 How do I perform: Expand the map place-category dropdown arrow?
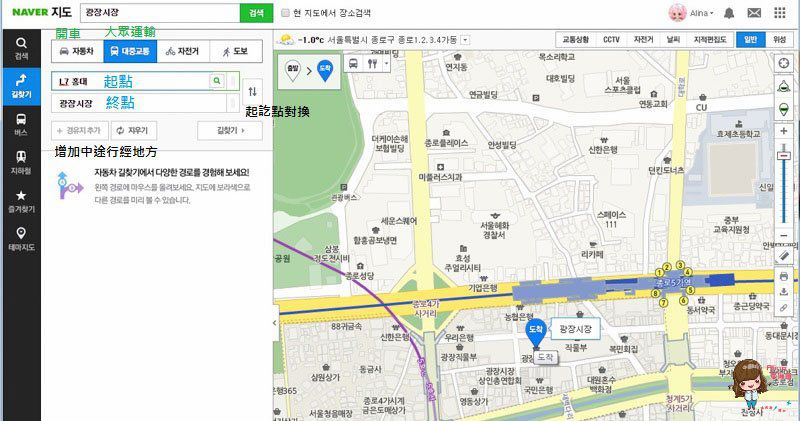click(x=386, y=64)
